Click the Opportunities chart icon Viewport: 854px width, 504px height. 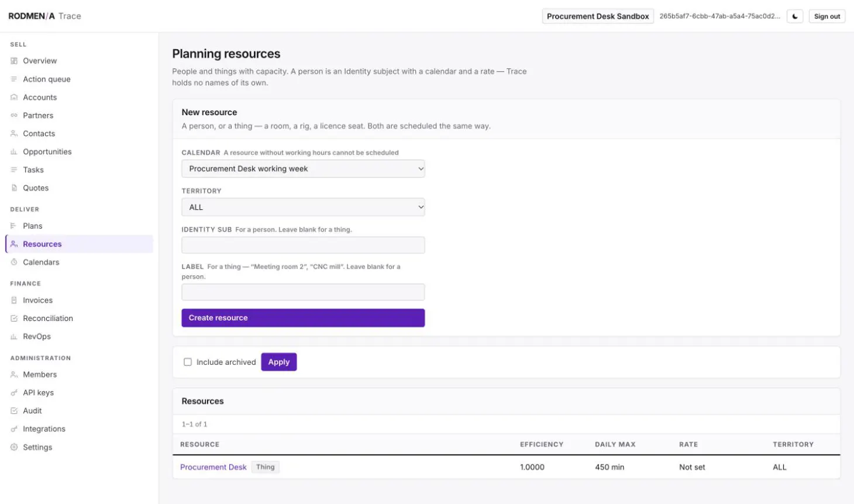[14, 151]
